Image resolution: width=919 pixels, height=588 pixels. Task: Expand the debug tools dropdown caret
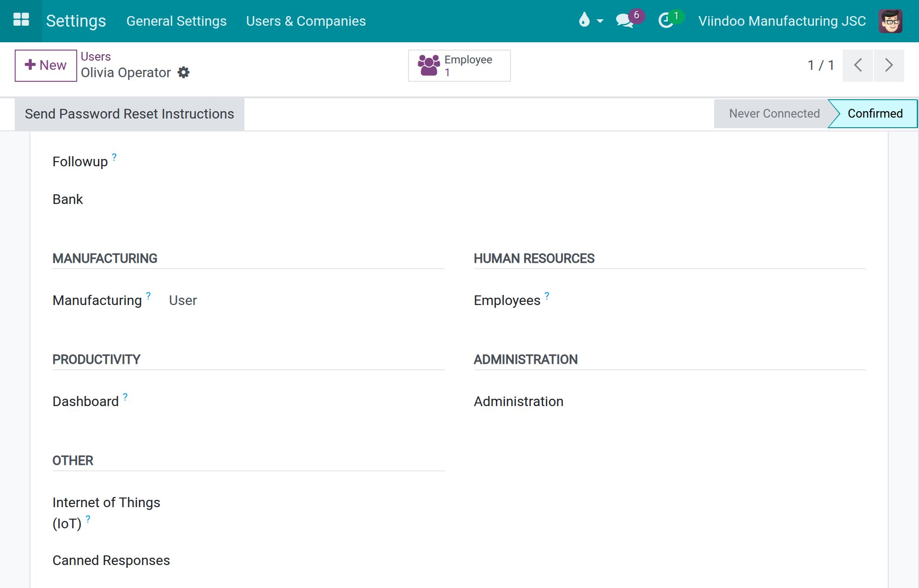tap(600, 21)
